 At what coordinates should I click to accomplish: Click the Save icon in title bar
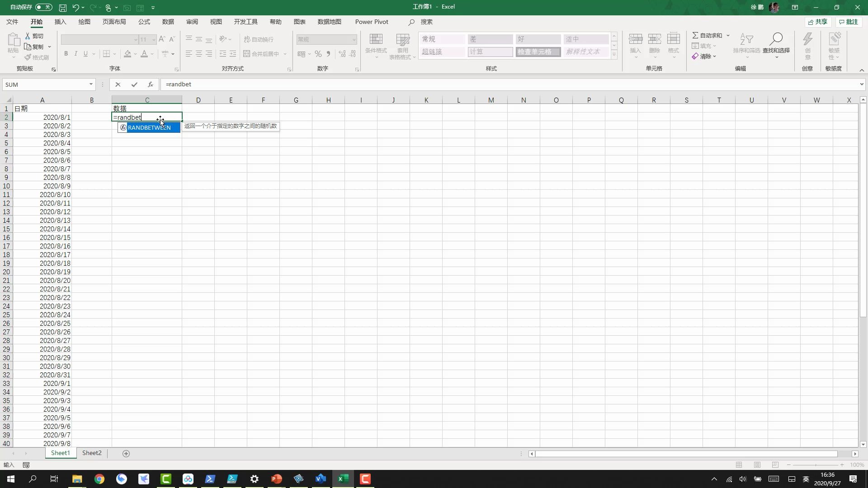click(63, 8)
